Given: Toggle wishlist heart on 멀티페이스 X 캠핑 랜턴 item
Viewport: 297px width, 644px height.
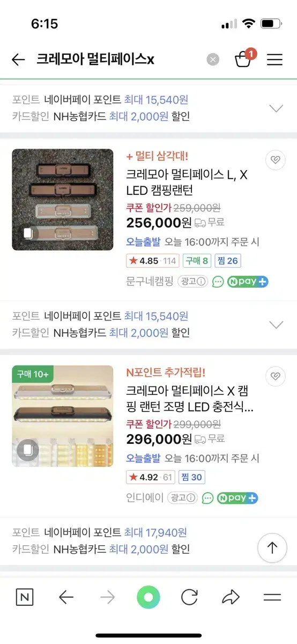Looking at the screenshot, I should coord(276,376).
